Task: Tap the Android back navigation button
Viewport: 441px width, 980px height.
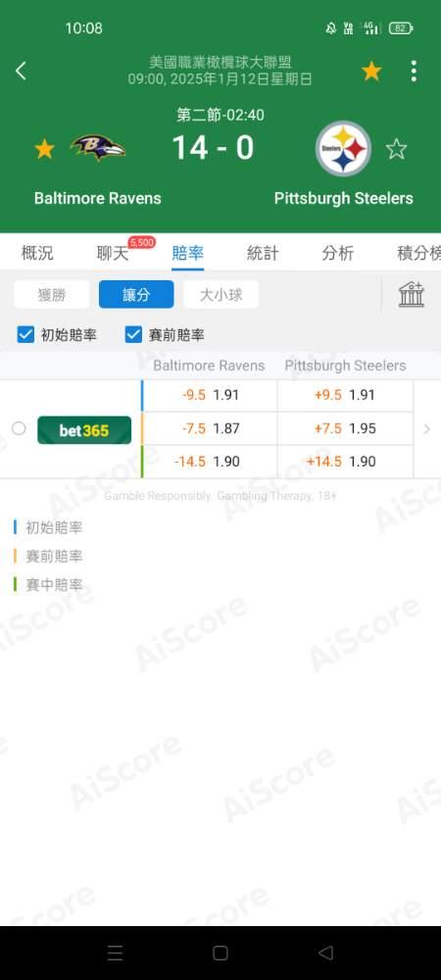Action: click(325, 953)
